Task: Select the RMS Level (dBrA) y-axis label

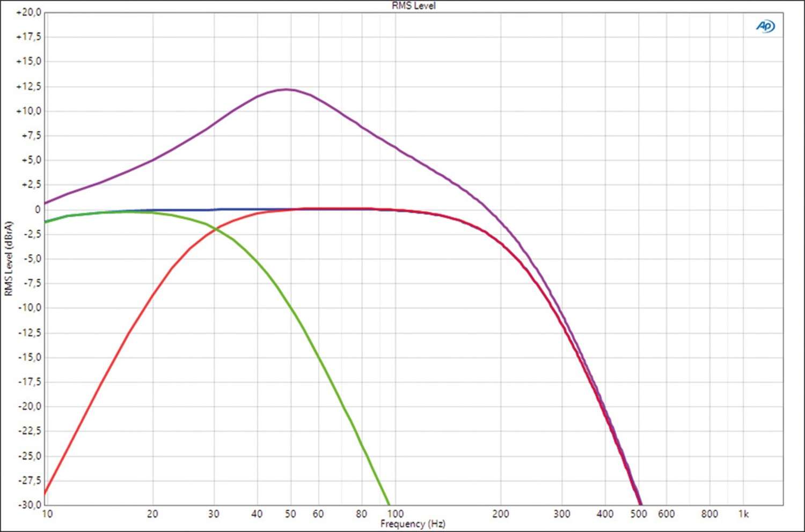Action: tap(8, 258)
